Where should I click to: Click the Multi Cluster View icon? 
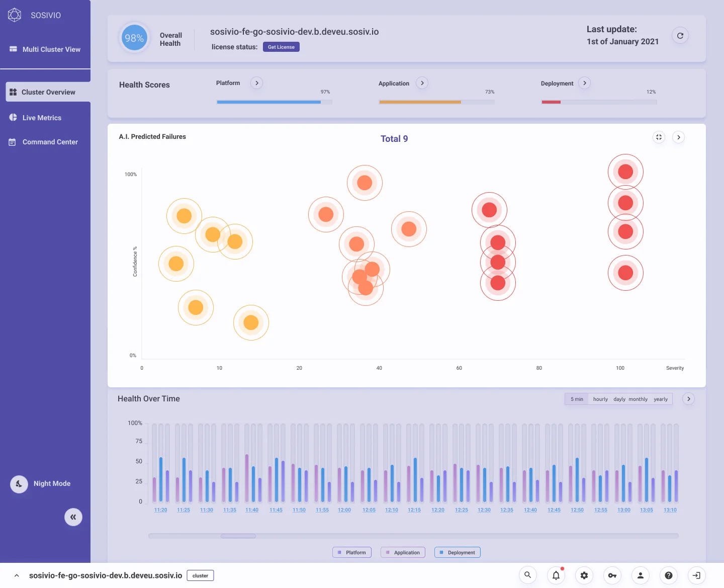[13, 49]
